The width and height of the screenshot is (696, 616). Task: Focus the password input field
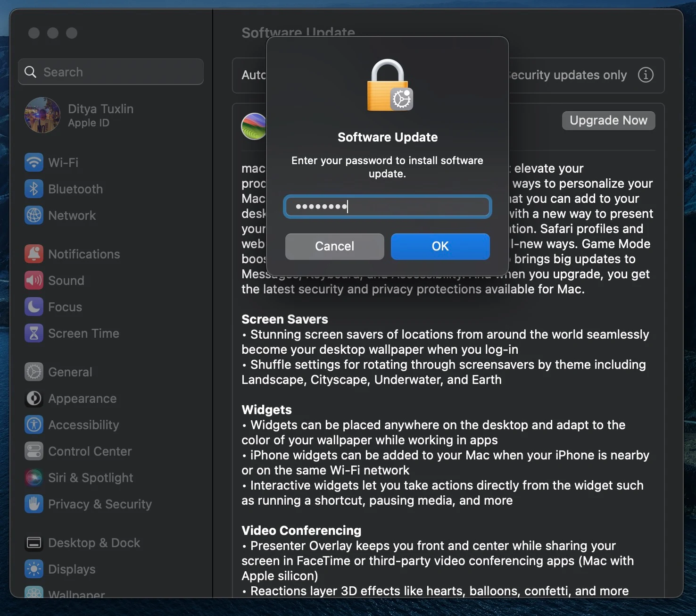[x=388, y=207]
